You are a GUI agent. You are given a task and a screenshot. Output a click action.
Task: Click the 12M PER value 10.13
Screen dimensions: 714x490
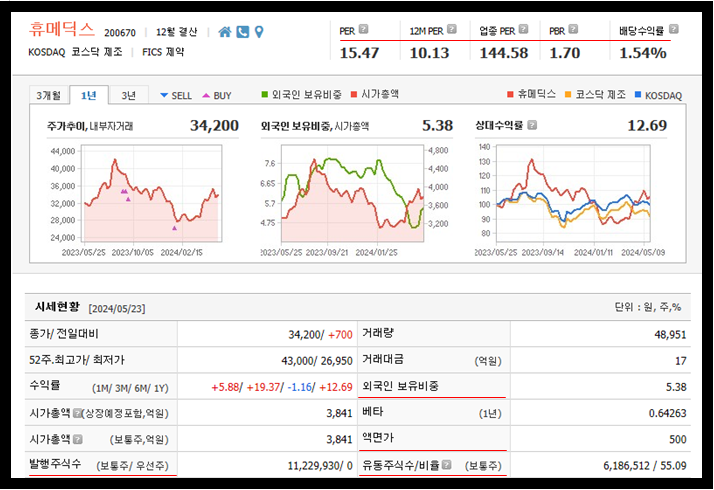429,53
